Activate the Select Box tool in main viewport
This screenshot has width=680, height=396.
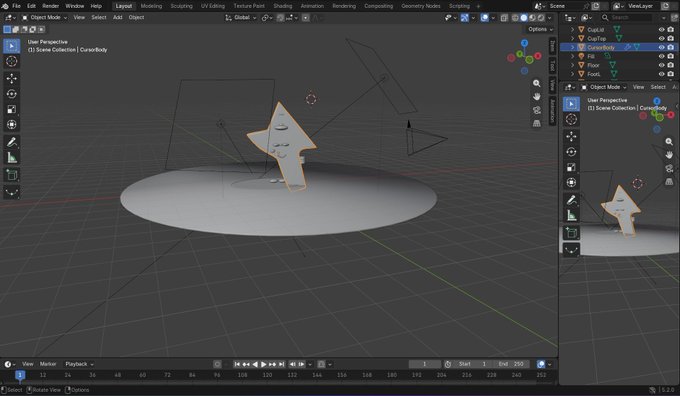coord(12,46)
